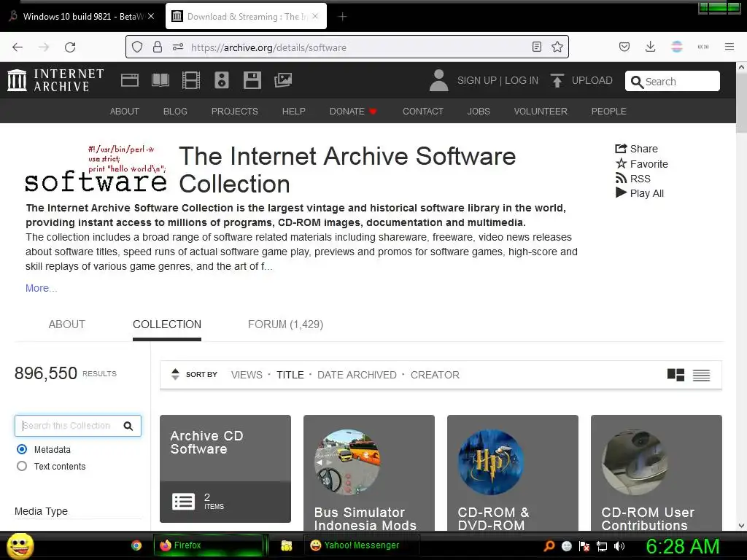
Task: Open the PROJECTS menu item
Action: click(234, 111)
